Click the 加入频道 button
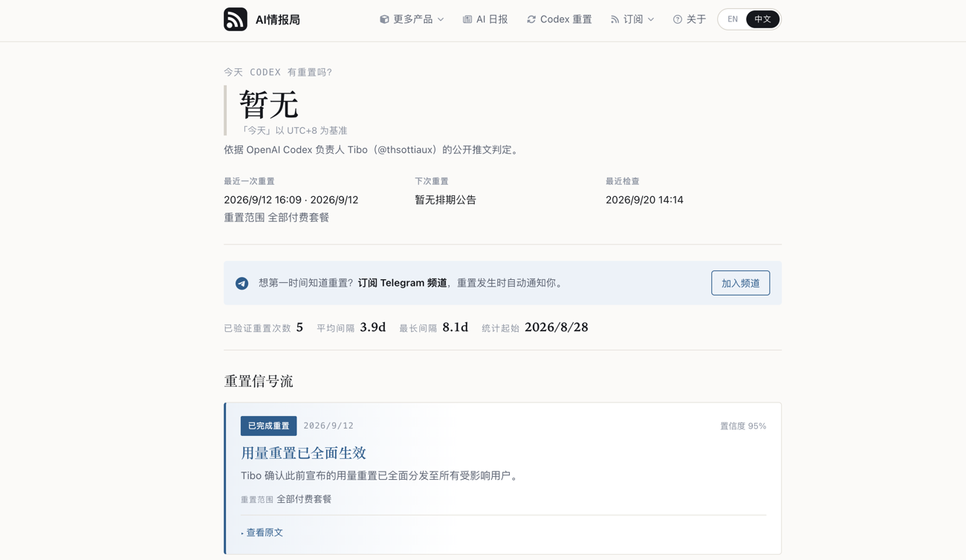 [740, 283]
